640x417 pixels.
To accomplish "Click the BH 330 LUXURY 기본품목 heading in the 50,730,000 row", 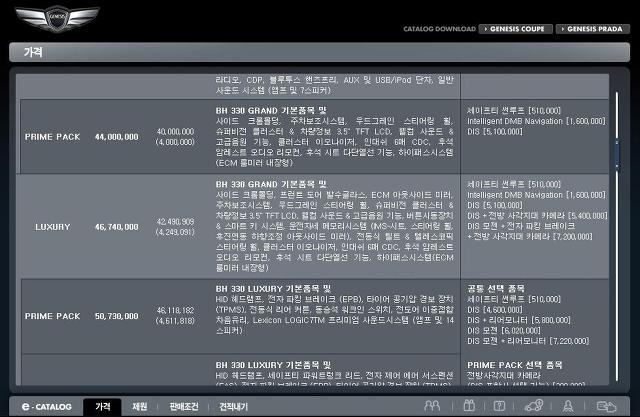I will [x=273, y=288].
